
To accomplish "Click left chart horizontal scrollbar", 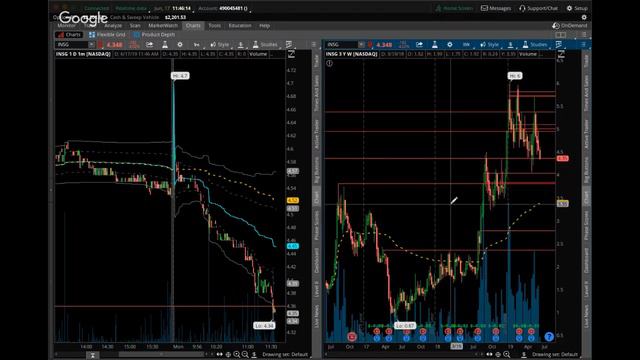I will point(161,354).
